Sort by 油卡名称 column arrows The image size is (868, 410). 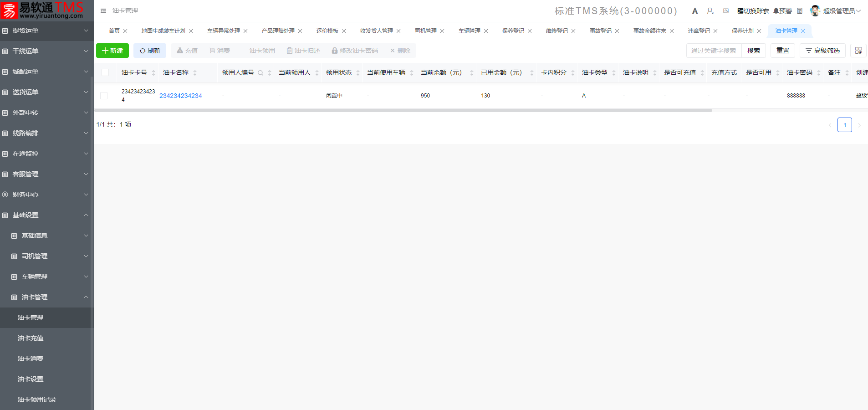click(x=195, y=73)
